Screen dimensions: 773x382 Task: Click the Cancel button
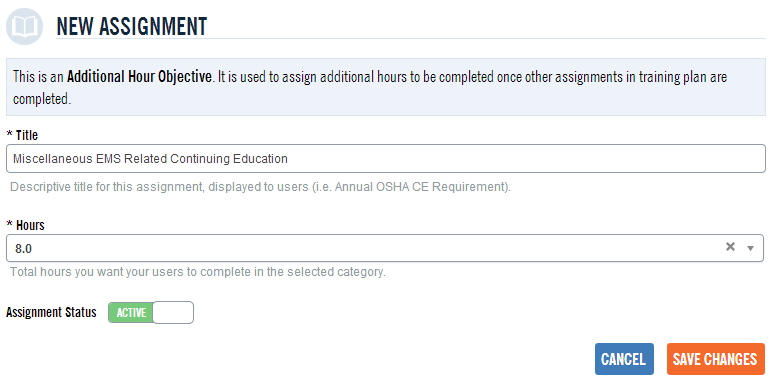click(x=624, y=359)
